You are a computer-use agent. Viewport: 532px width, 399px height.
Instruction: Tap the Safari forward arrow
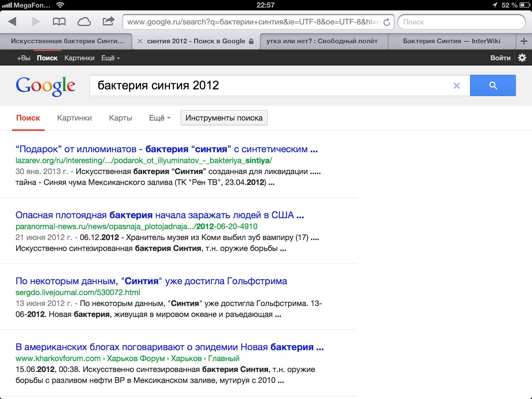pos(36,22)
